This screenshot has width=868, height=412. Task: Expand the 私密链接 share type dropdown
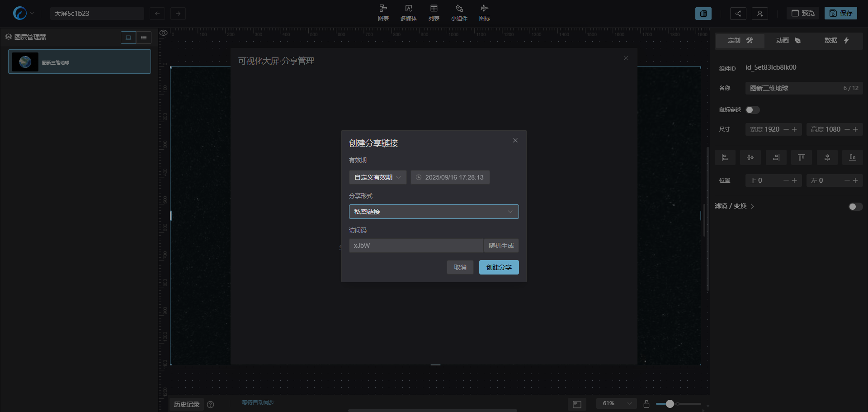pos(434,212)
